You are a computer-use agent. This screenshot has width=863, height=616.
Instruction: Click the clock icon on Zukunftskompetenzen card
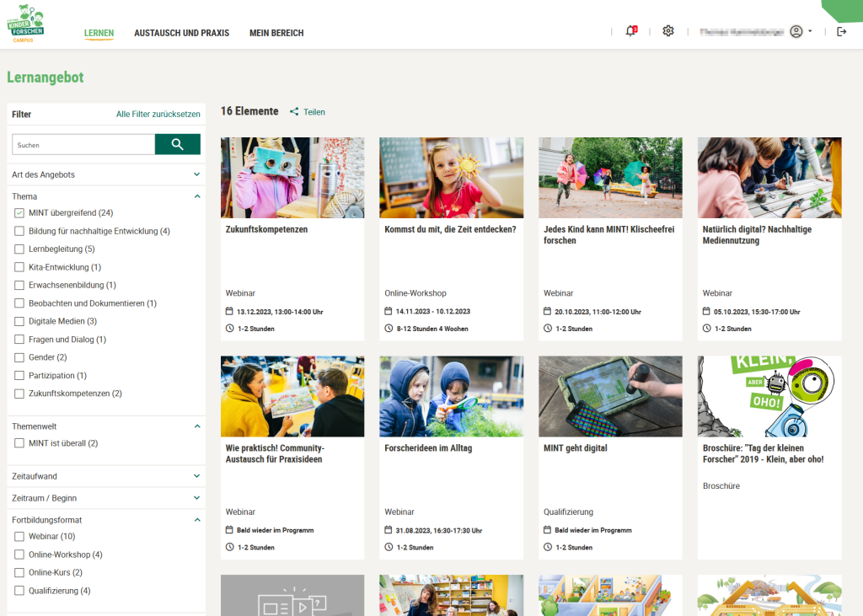(x=229, y=328)
